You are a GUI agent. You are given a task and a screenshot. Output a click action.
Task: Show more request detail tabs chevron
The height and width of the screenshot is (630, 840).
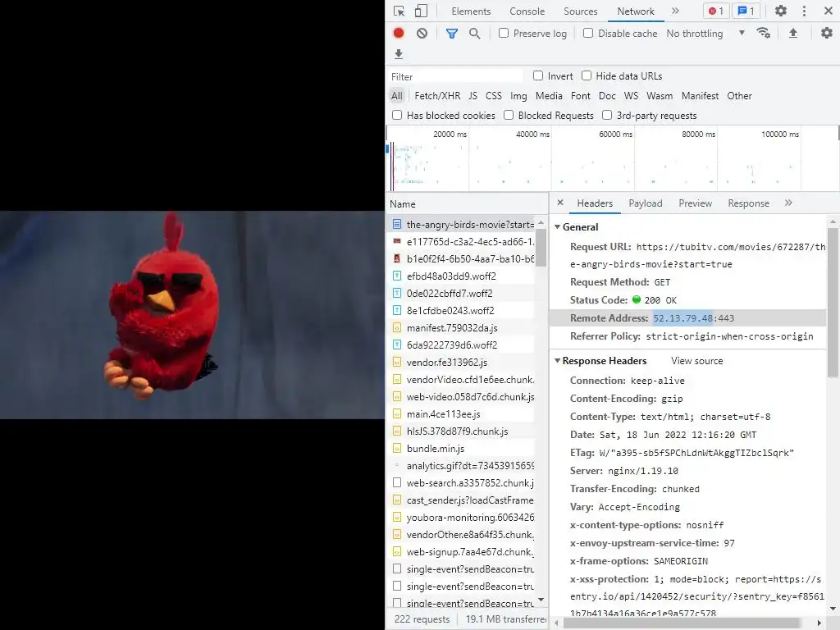(x=788, y=203)
